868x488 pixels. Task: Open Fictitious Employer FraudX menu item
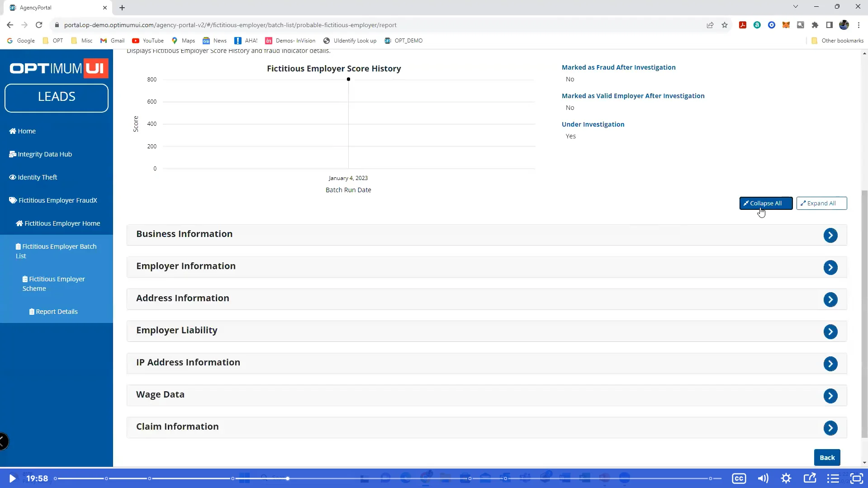[x=53, y=200]
